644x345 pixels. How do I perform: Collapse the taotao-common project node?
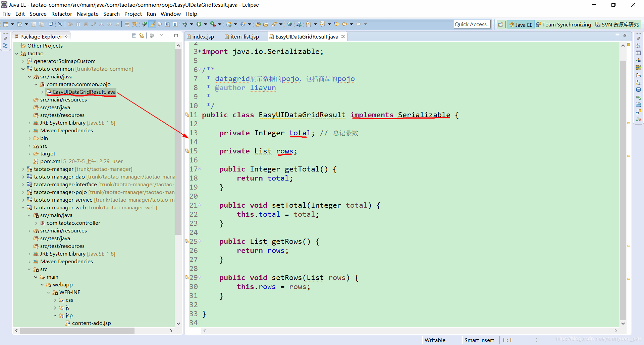point(23,69)
